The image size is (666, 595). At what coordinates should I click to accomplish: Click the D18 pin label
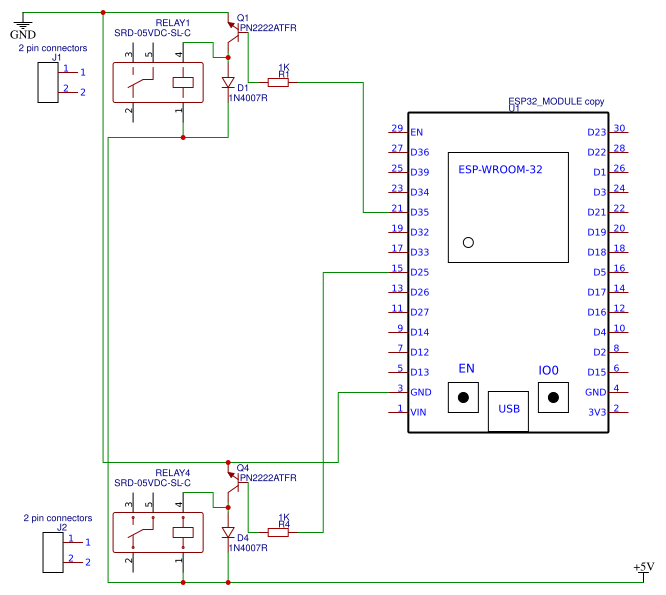(x=597, y=252)
